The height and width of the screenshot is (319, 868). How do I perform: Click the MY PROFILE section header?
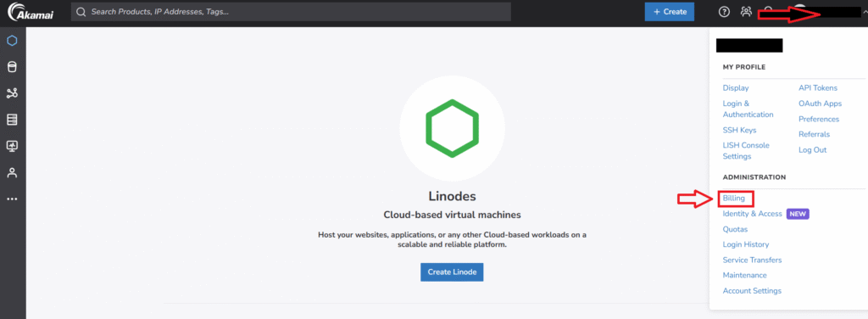tap(744, 67)
